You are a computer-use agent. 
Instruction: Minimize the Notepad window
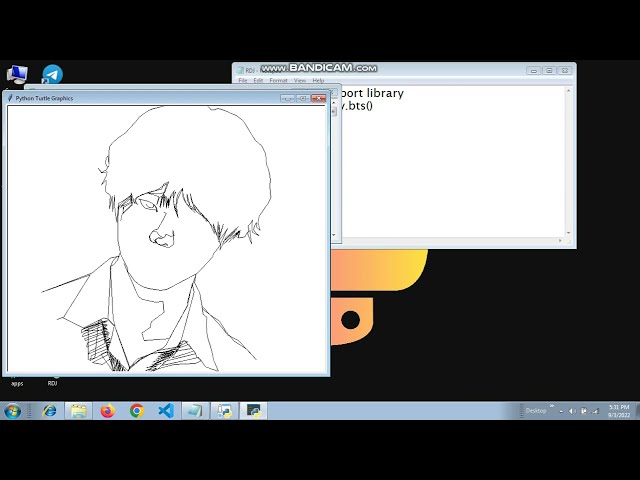click(x=533, y=71)
